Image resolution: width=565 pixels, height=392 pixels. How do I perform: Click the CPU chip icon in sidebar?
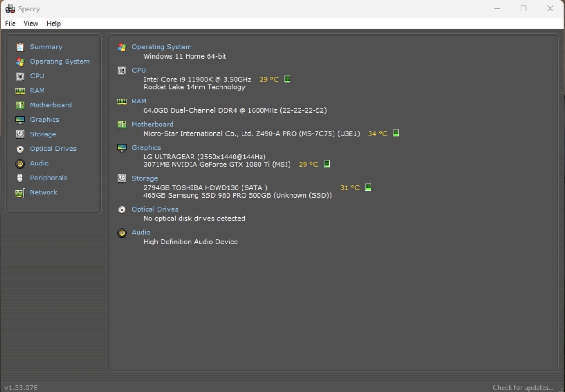[x=20, y=76]
